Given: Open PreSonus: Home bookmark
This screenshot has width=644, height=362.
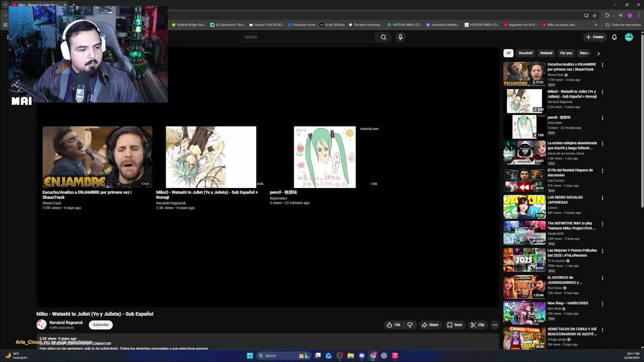Looking at the screenshot, I should coord(301,25).
